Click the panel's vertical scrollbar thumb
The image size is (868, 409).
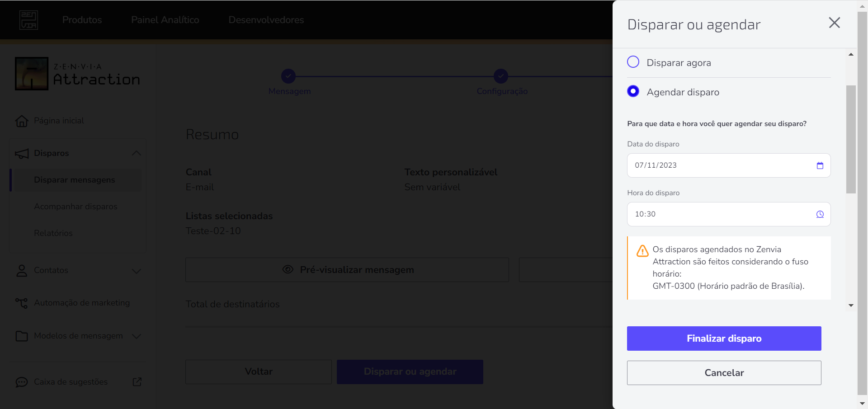(851, 139)
